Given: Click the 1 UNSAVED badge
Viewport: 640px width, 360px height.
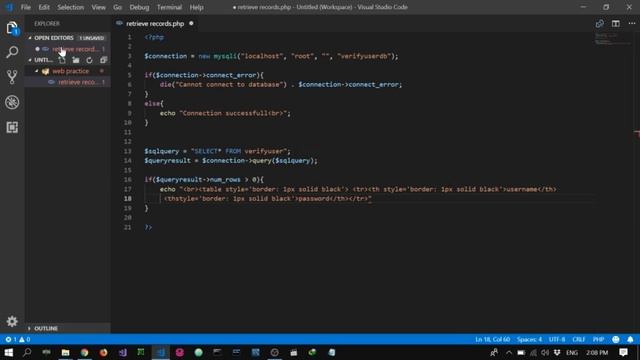Looking at the screenshot, I should 91,38.
